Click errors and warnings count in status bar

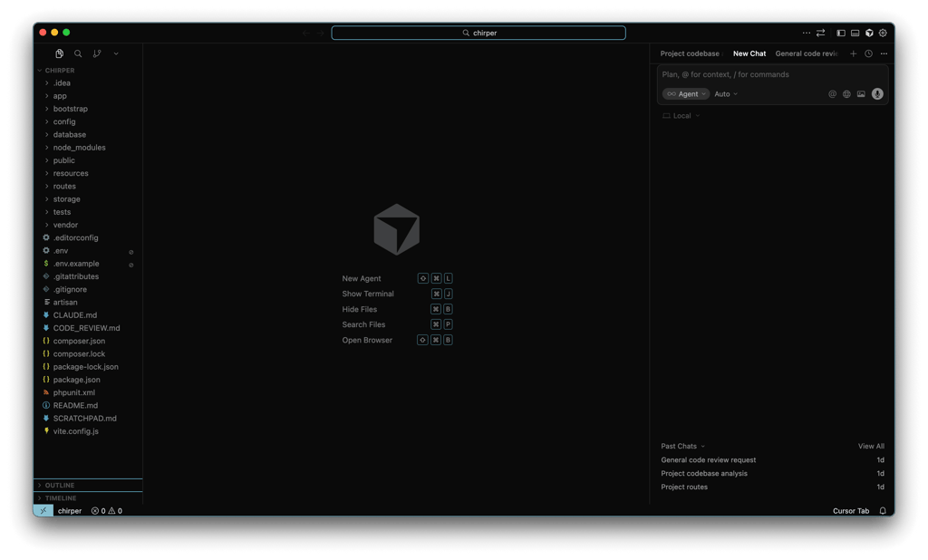pos(107,511)
